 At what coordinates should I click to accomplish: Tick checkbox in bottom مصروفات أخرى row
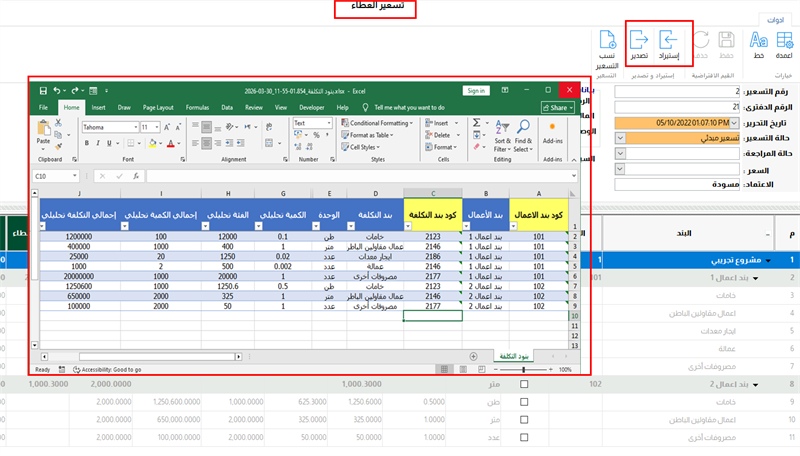coord(524,437)
